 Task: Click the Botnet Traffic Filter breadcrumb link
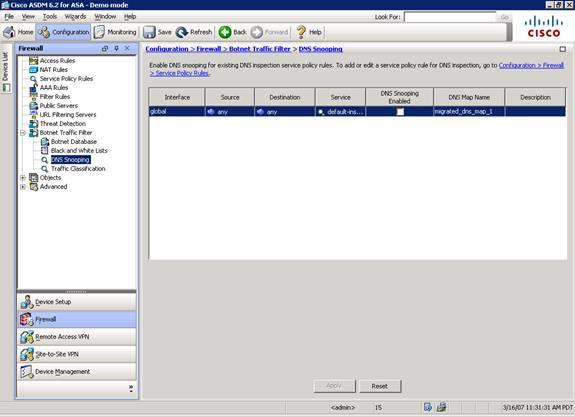click(x=260, y=49)
